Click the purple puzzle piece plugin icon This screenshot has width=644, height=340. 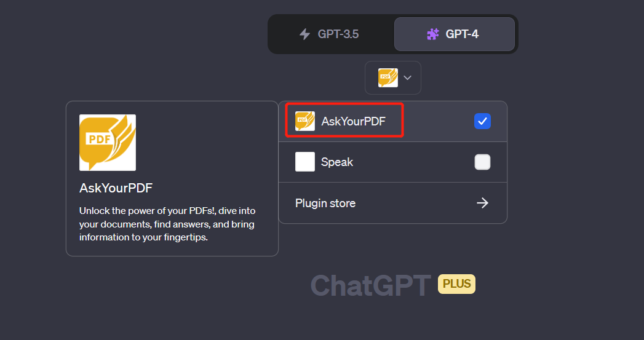coord(433,34)
